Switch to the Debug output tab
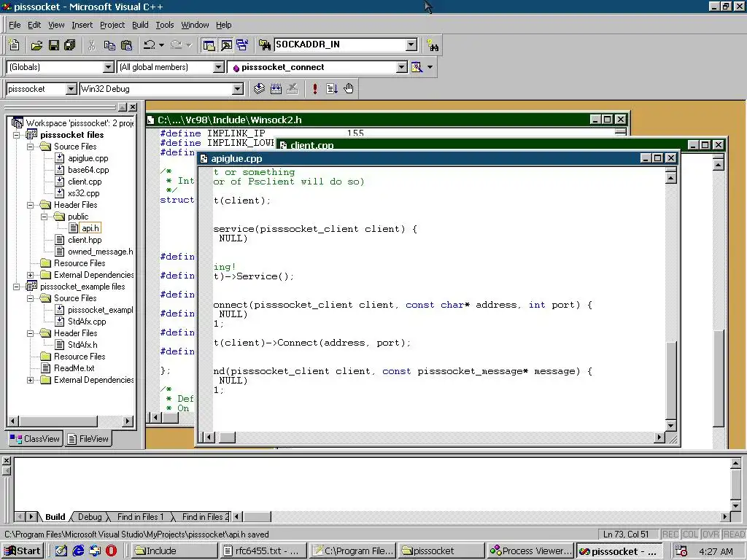The width and height of the screenshot is (747, 560). [90, 517]
